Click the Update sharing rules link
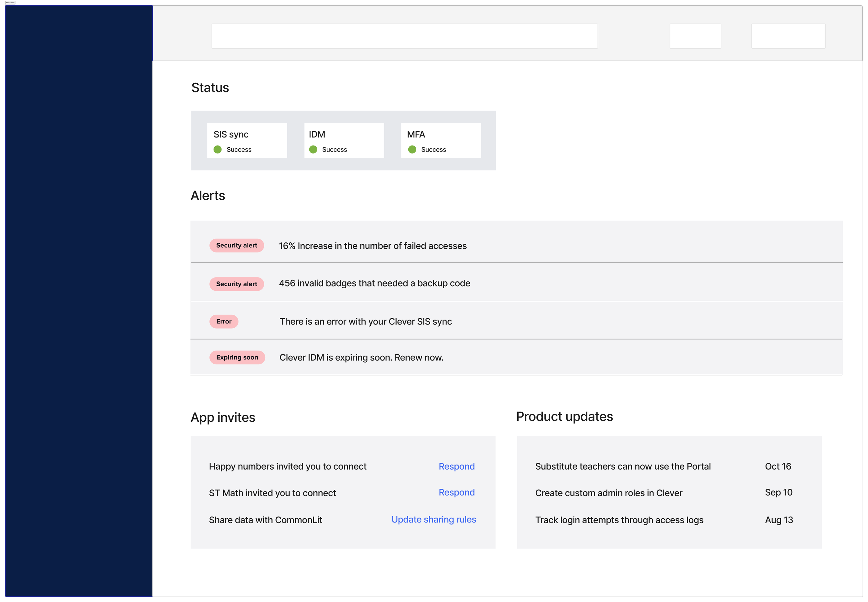This screenshot has width=868, height=602. coord(433,519)
